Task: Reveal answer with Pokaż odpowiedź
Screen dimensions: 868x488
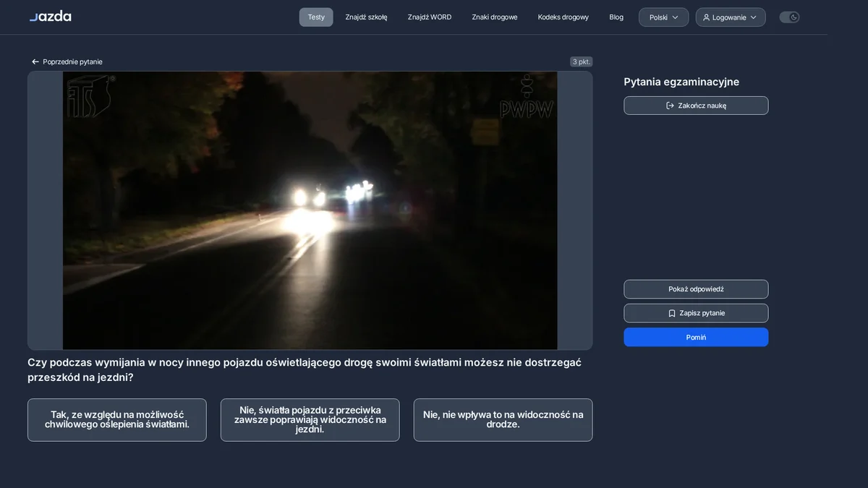Action: [696, 289]
